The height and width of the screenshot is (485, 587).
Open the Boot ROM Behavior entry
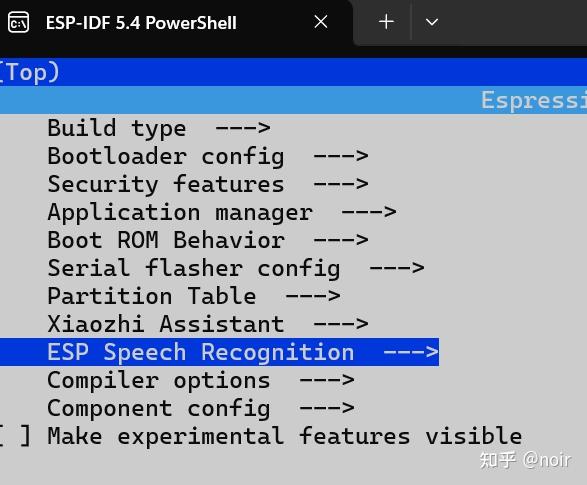[208, 240]
